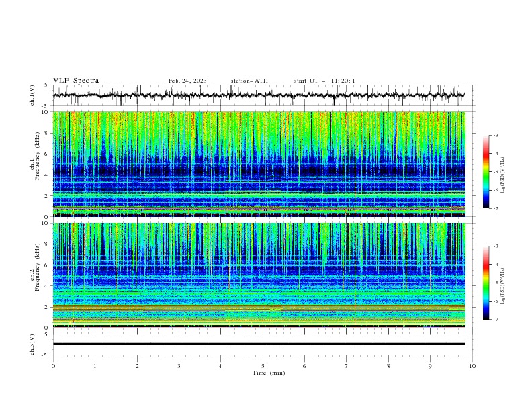Click the ch.2 colorbar "log(PSD)(V²/Hz)" label
Screen dimensions: 532x411
click(502, 286)
